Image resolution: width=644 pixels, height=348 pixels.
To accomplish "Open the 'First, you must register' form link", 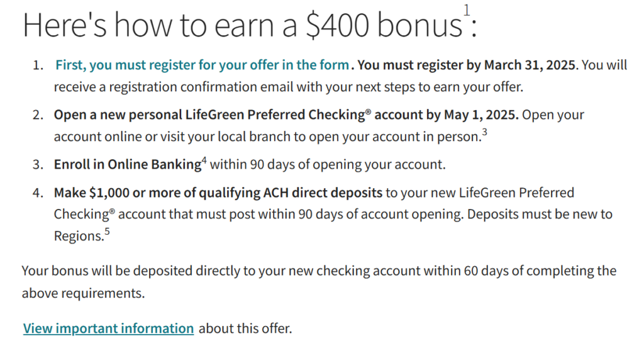I will point(202,65).
